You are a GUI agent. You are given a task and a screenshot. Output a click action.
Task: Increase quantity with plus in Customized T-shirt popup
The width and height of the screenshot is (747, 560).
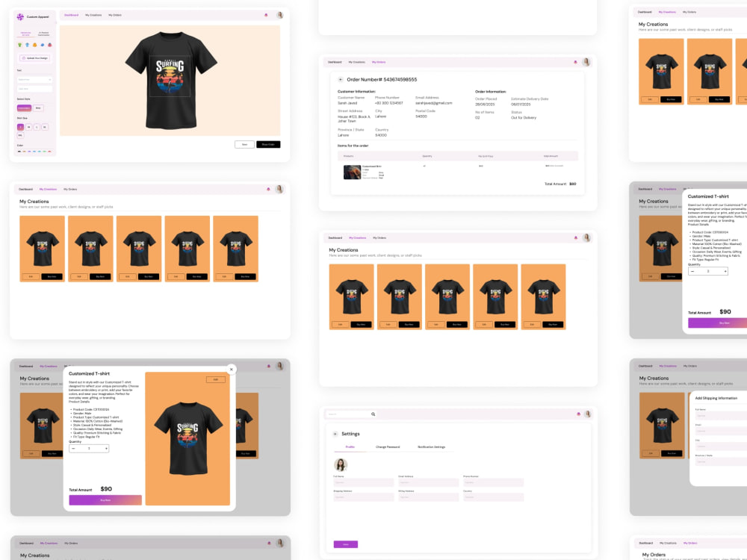pyautogui.click(x=106, y=448)
